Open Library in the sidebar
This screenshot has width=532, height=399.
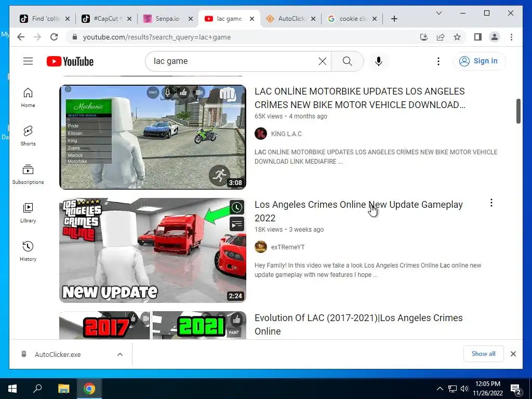[28, 212]
